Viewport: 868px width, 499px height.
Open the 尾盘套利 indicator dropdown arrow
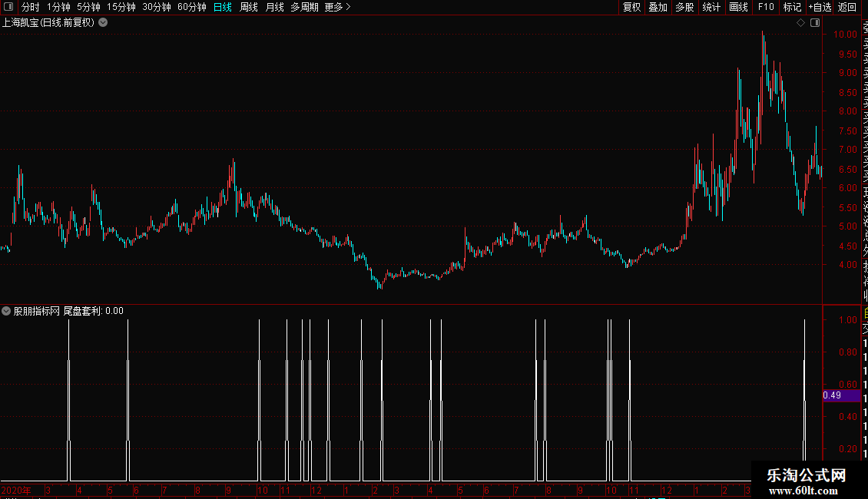6,311
